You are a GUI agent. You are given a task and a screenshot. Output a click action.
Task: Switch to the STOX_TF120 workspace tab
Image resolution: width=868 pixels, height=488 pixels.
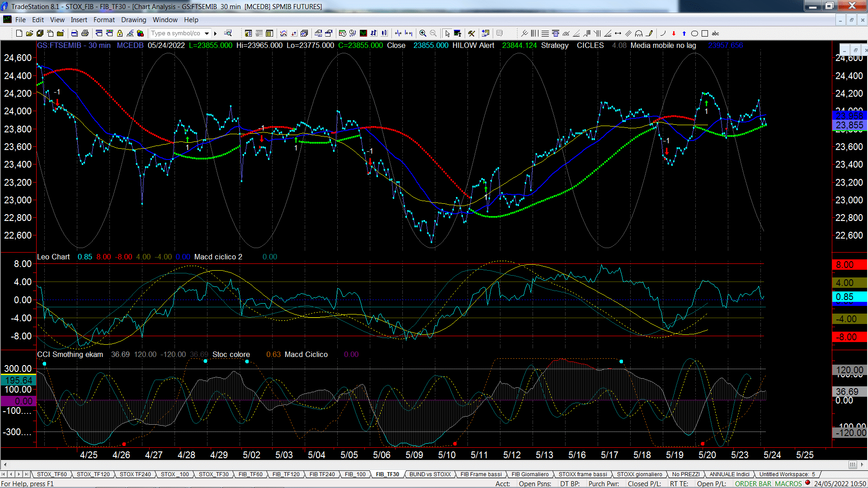coord(93,474)
